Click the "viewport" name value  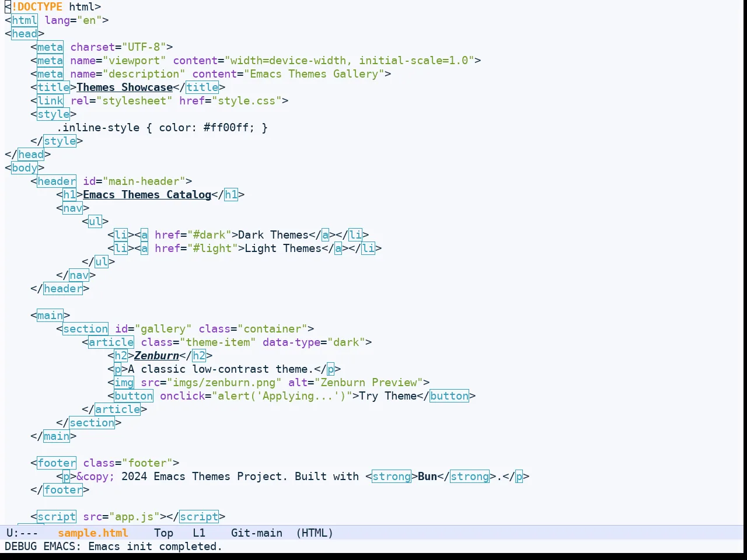tap(134, 61)
